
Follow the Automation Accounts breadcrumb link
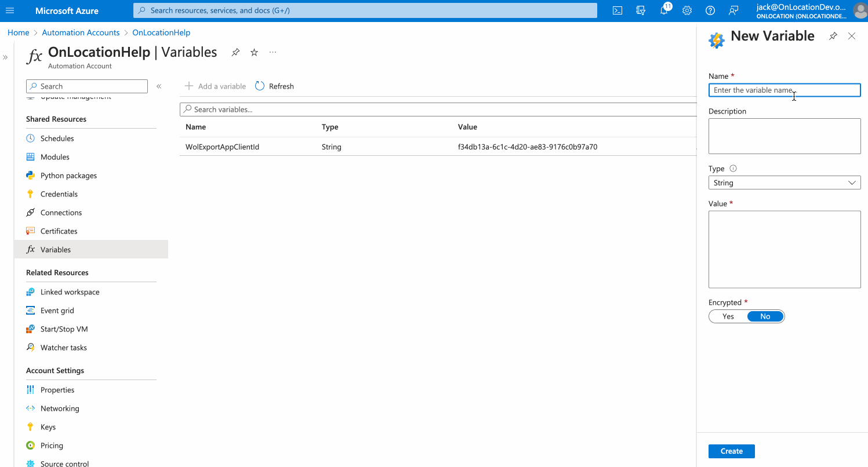tap(81, 32)
